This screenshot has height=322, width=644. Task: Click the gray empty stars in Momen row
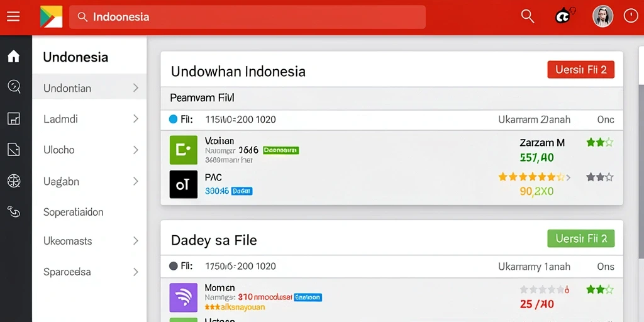[545, 289]
